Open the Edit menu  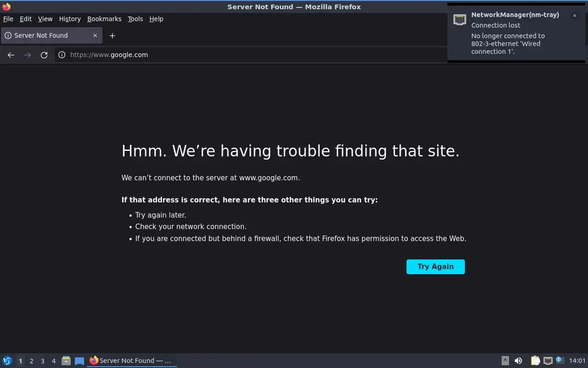pyautogui.click(x=26, y=19)
